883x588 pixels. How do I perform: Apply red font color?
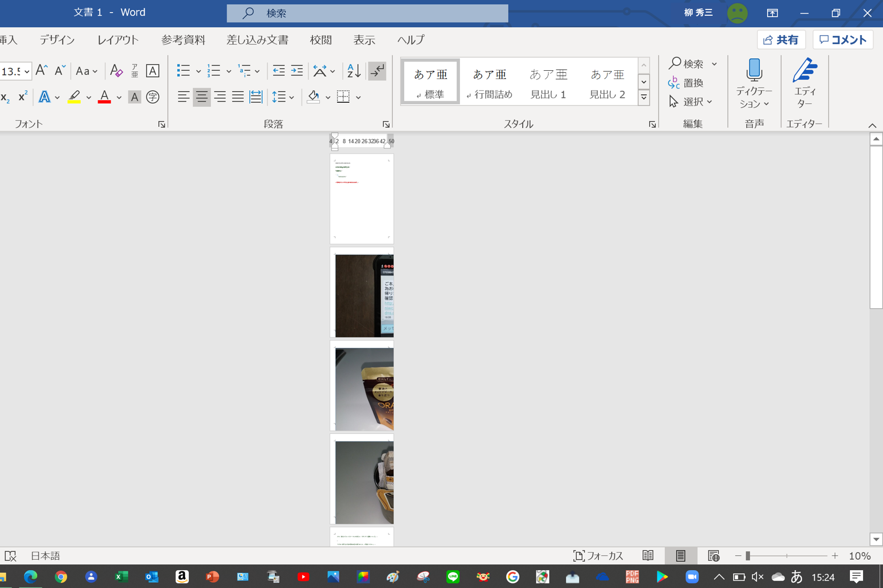(x=104, y=97)
